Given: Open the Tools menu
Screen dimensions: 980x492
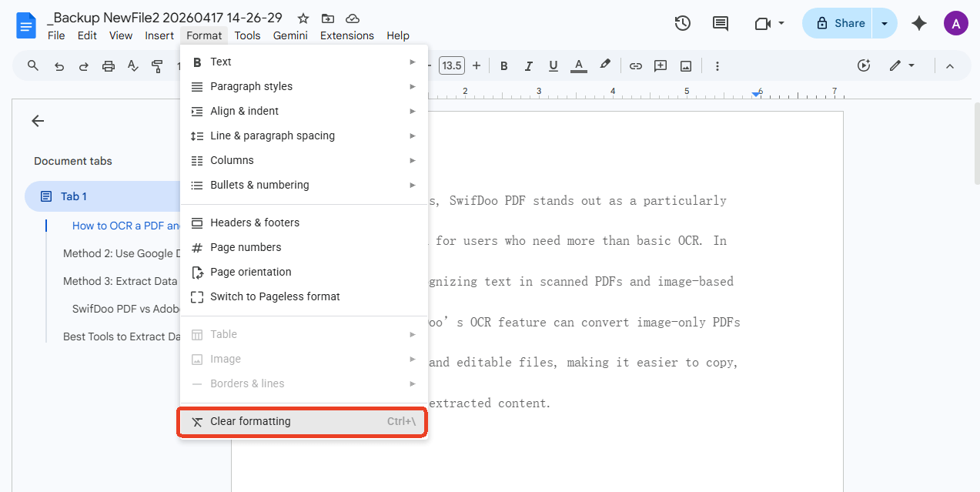Looking at the screenshot, I should point(247,35).
